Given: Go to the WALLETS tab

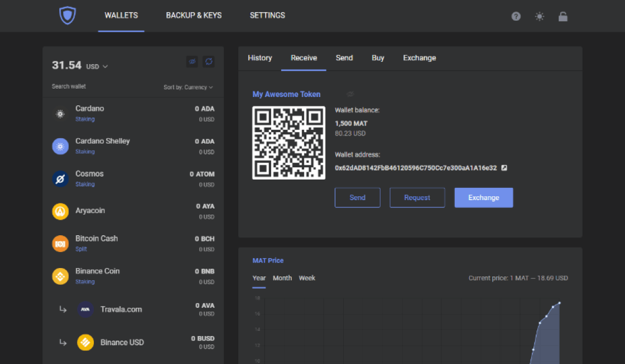Looking at the screenshot, I should tap(121, 16).
